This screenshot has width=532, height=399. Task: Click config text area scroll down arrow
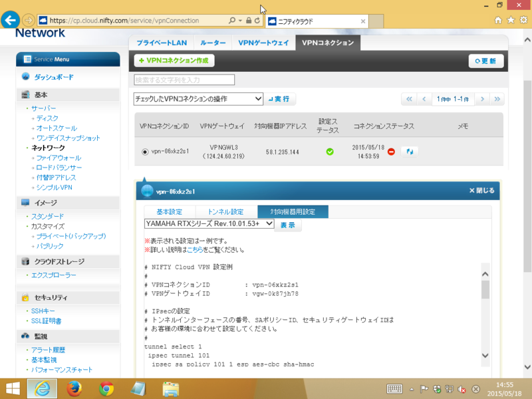pos(485,355)
